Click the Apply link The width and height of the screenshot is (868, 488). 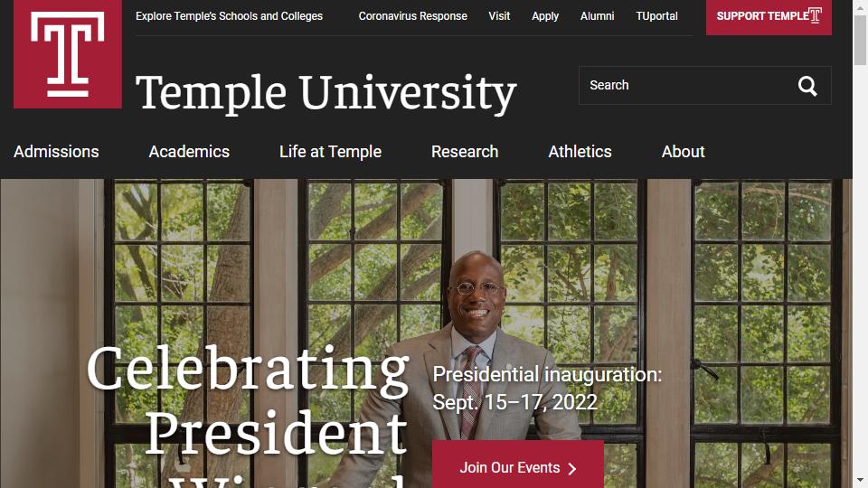545,16
